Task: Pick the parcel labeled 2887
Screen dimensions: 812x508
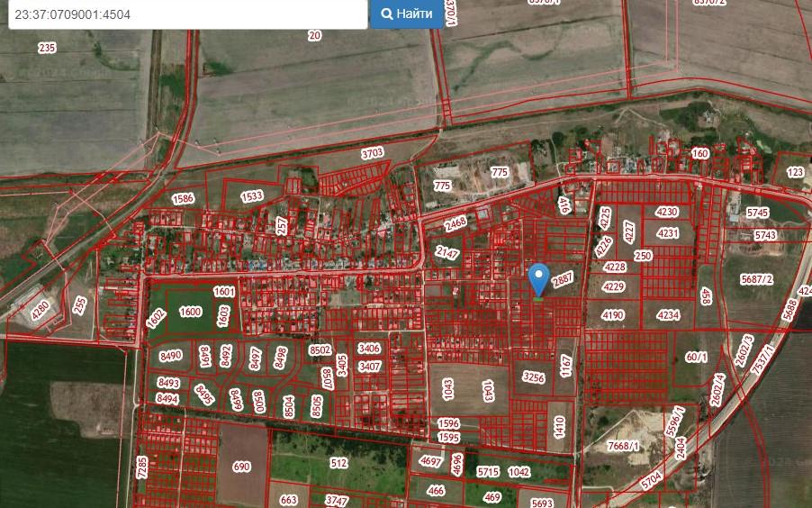Action: coord(563,280)
